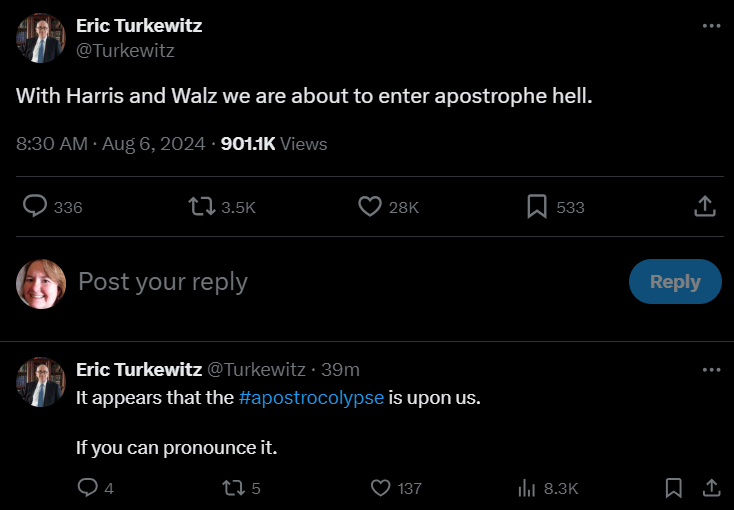Viewport: 734px width, 510px height.
Task: Click your own avatar beside reply box
Action: [x=41, y=283]
